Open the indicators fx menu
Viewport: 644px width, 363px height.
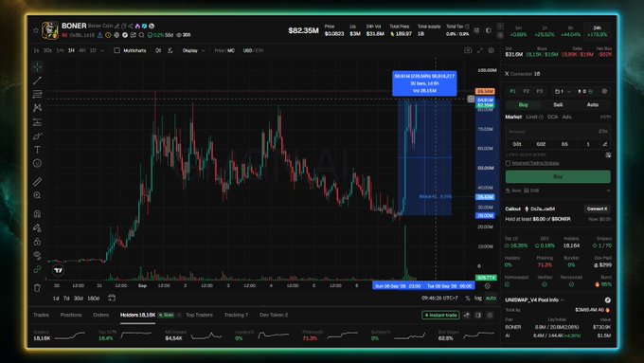click(170, 50)
